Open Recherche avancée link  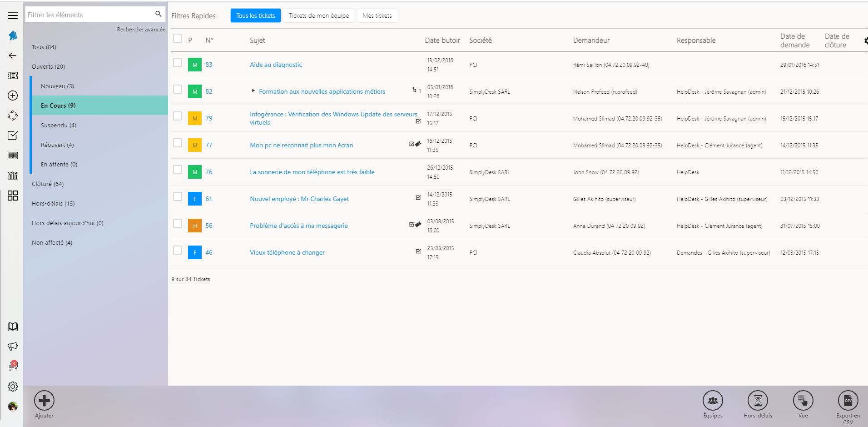click(141, 30)
